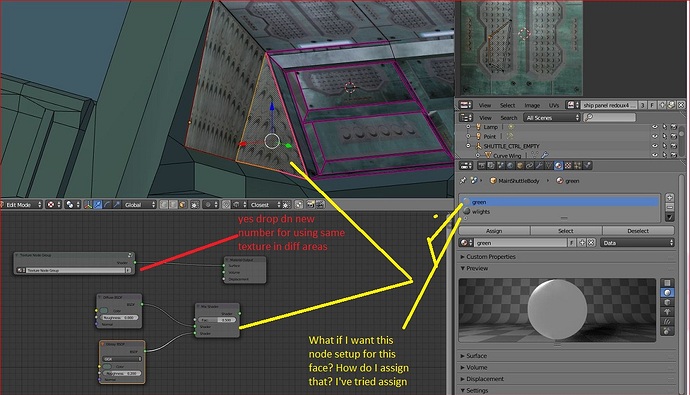
Task: Open the pivot point dropdown
Action: pos(73,205)
